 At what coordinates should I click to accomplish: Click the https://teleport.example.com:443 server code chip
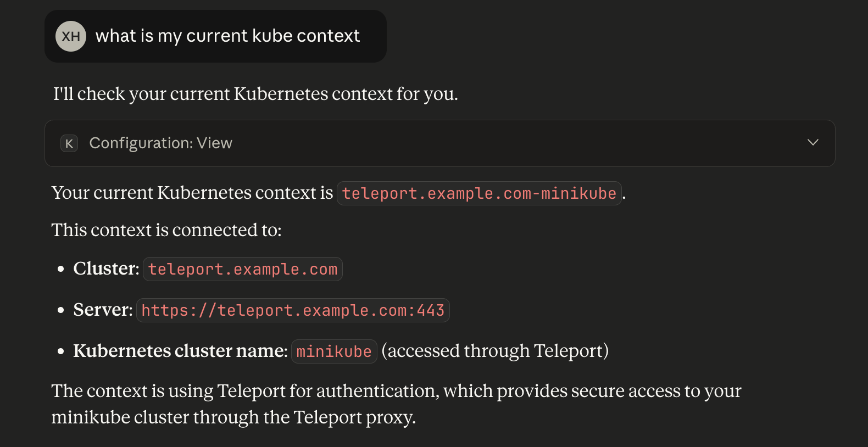point(293,310)
